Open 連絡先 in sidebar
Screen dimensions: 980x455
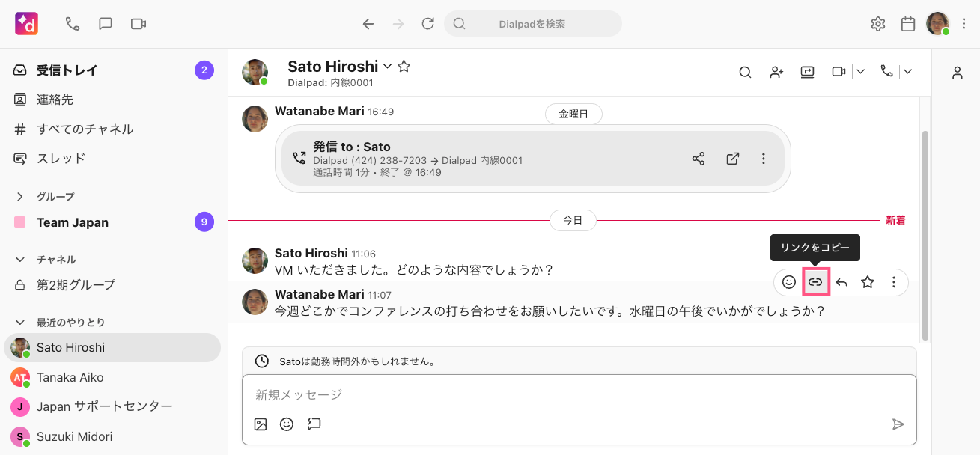click(112, 100)
